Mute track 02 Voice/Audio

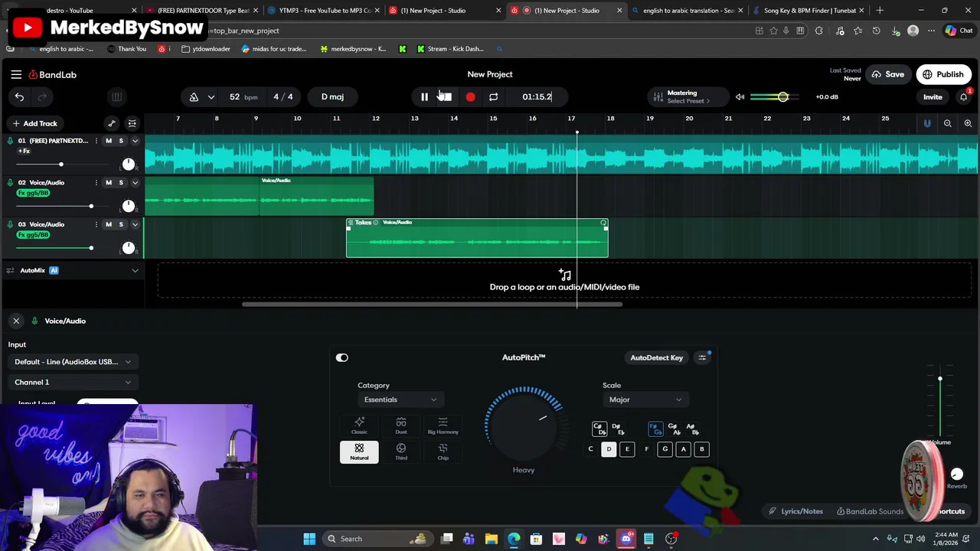(108, 182)
